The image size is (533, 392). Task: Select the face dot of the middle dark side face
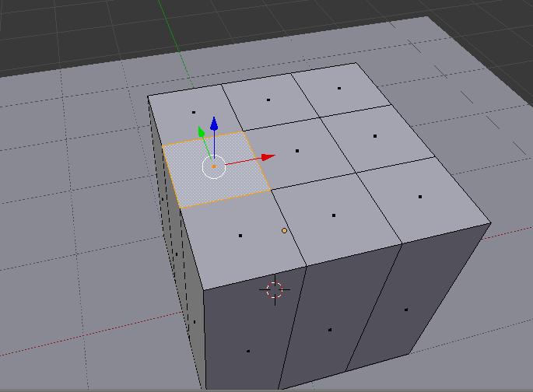click(330, 330)
